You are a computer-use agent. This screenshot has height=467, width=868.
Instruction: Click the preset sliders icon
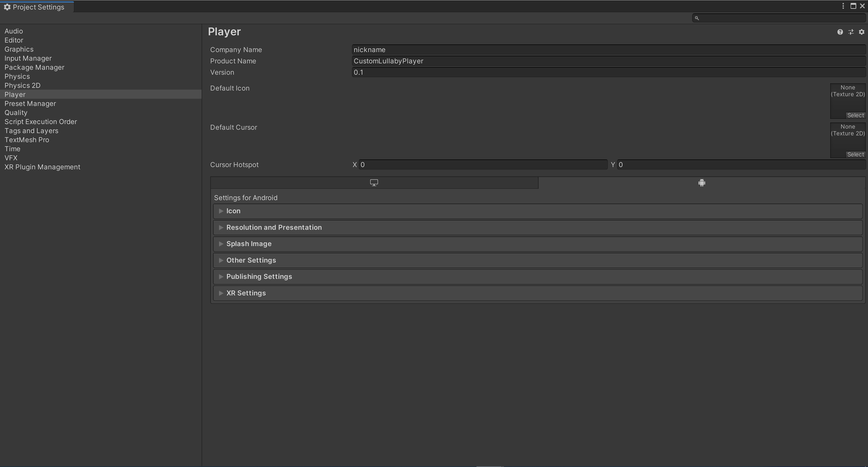[x=851, y=32]
